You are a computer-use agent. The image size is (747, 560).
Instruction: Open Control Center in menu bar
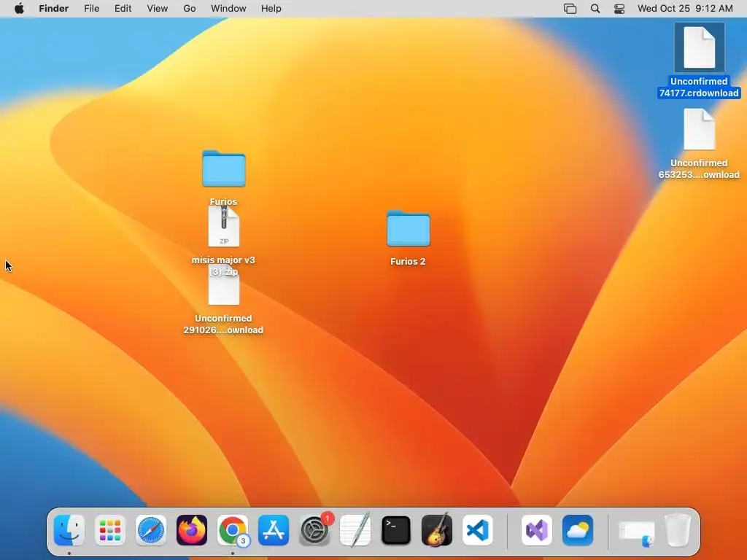tap(619, 9)
